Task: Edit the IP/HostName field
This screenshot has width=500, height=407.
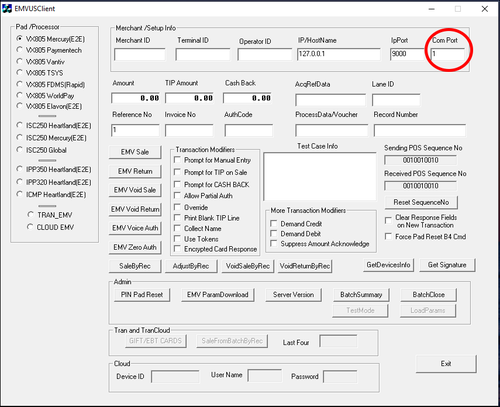Action: (x=339, y=54)
